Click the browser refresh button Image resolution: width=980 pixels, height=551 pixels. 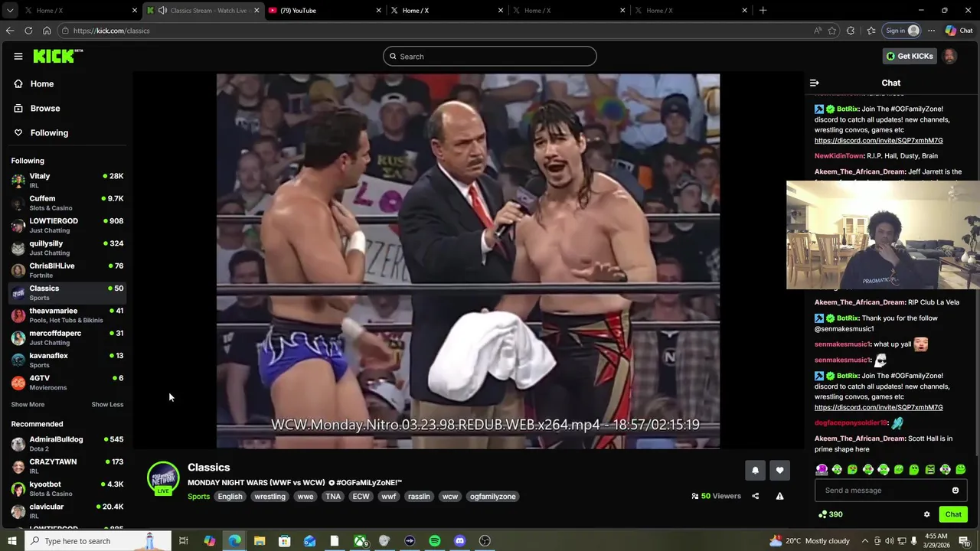[28, 31]
